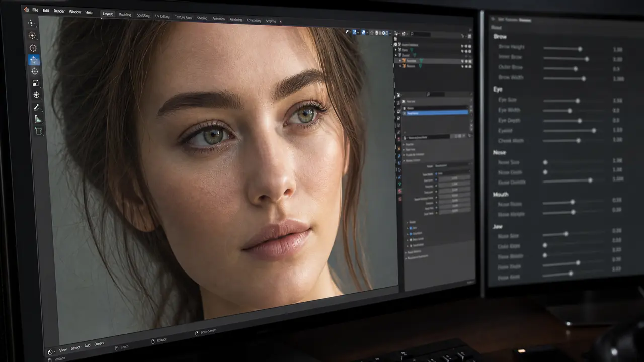Switch to the Animation workspace tab
The image size is (644, 362).
click(x=219, y=19)
